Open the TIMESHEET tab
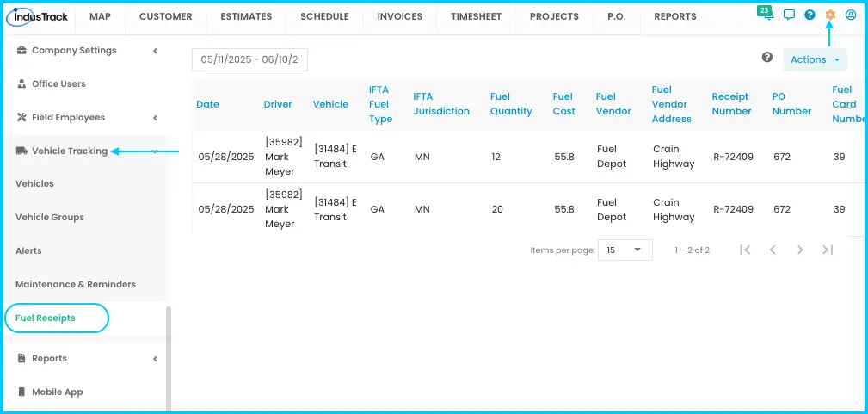868x414 pixels. (x=476, y=16)
